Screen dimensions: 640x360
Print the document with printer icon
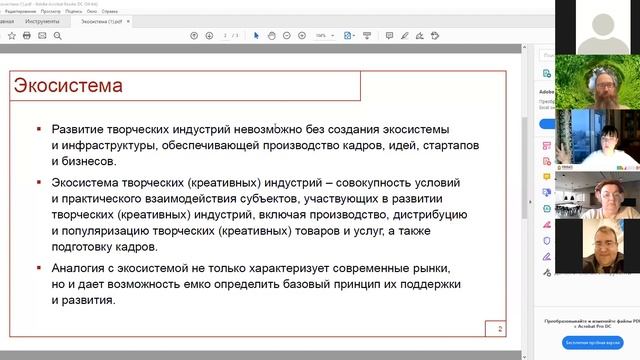(27, 36)
